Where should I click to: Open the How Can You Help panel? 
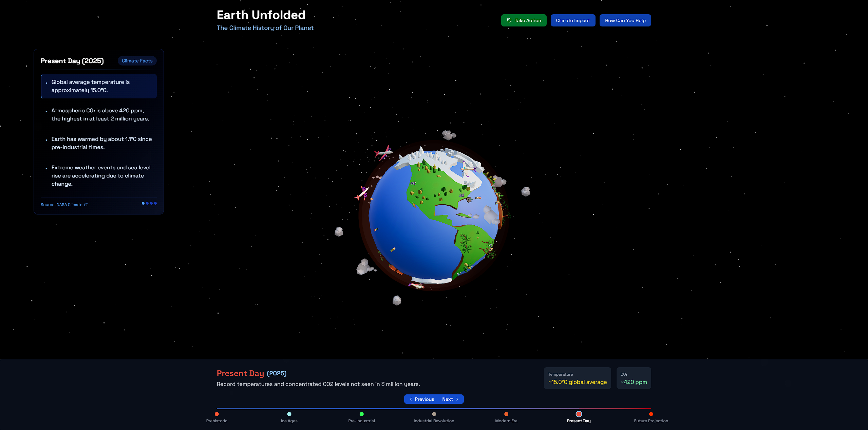click(625, 20)
